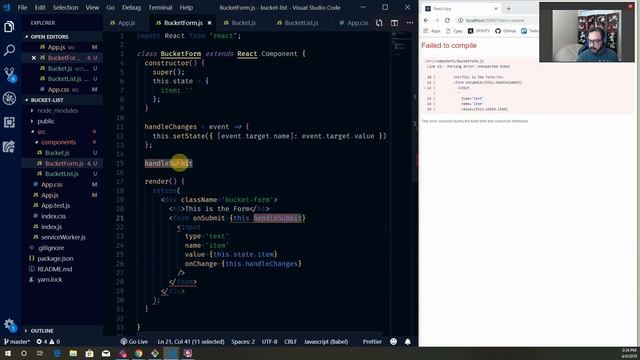Viewport: 640px width, 360px height.
Task: Open More Actions ellipsis in editor toolbar
Action: click(410, 23)
